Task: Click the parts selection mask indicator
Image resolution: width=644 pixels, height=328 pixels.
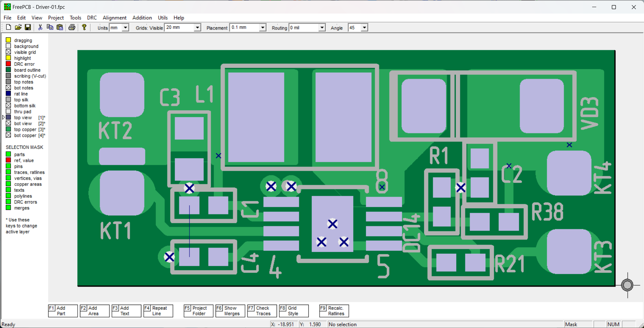Action: [x=8, y=154]
